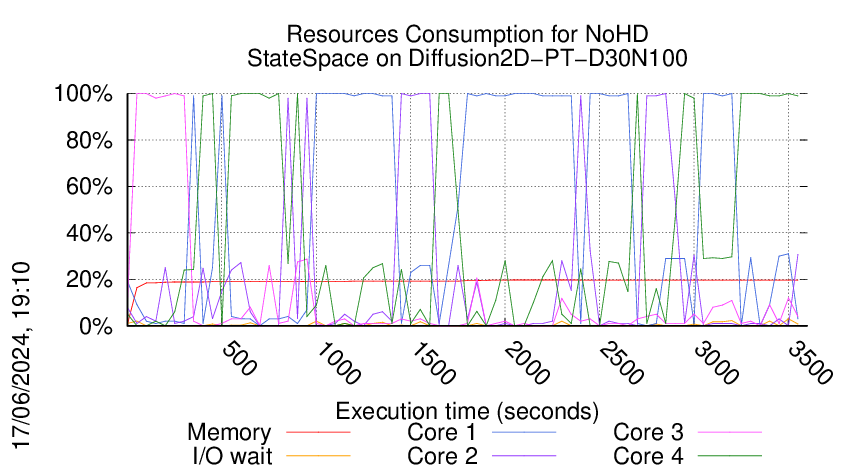Image resolution: width=850 pixels, height=475 pixels.
Task: Click the magenta Core 3 legend line sample
Action: click(730, 432)
